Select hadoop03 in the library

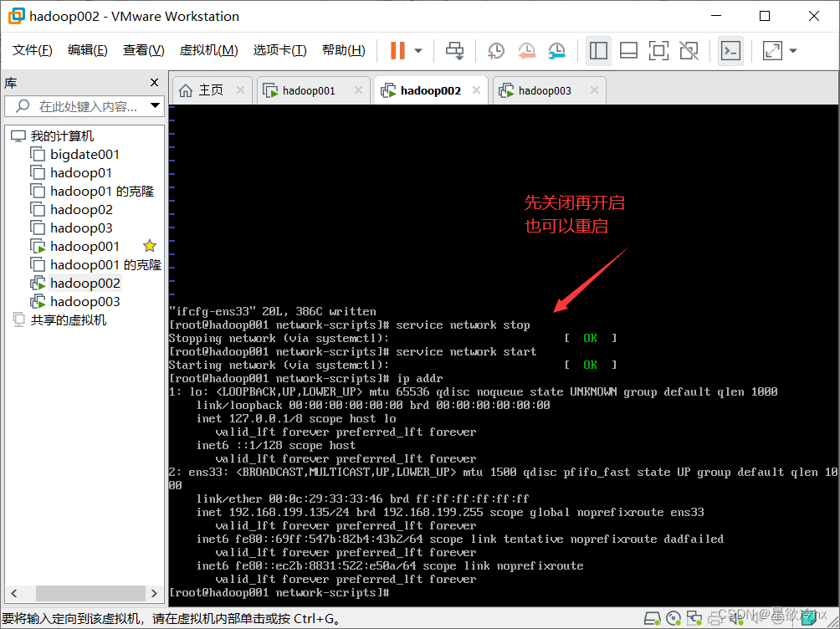coord(81,228)
